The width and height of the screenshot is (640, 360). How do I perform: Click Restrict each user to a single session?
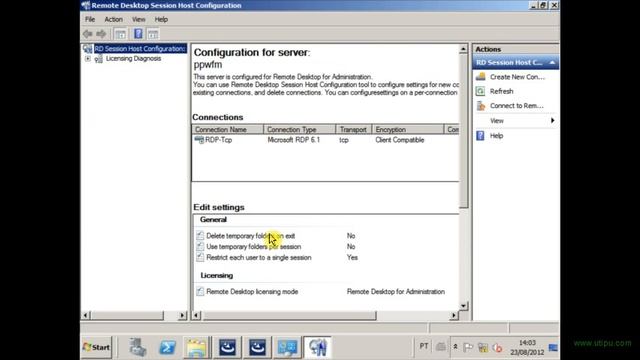(259, 258)
